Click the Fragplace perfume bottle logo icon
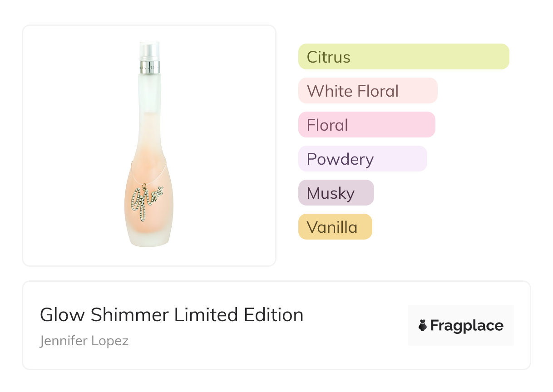 (423, 326)
